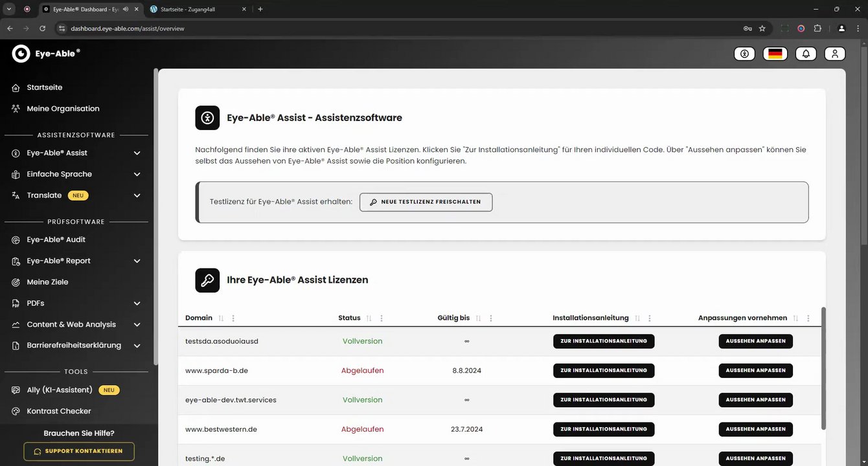Expand Translate sidebar menu
The image size is (868, 466).
[x=137, y=195]
